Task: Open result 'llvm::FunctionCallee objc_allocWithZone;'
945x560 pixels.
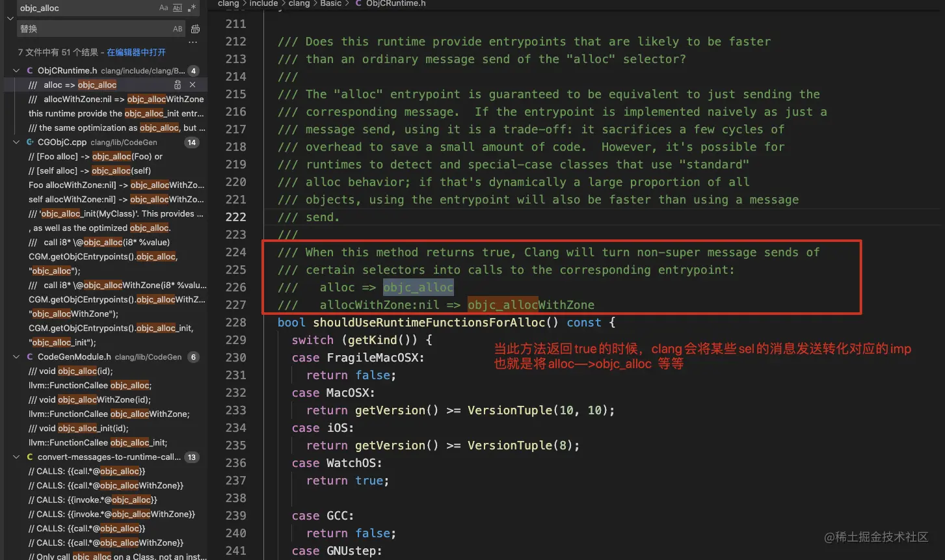Action: click(x=109, y=414)
